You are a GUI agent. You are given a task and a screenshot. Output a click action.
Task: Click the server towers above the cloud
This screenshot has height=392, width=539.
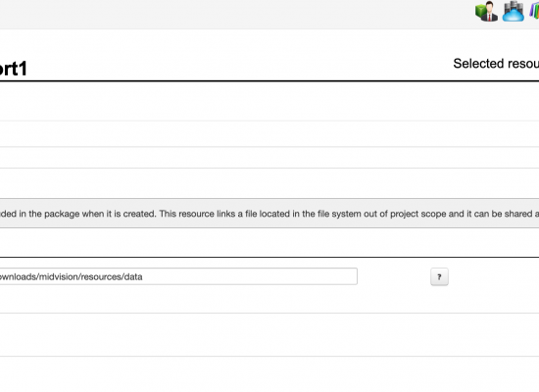[x=514, y=6]
